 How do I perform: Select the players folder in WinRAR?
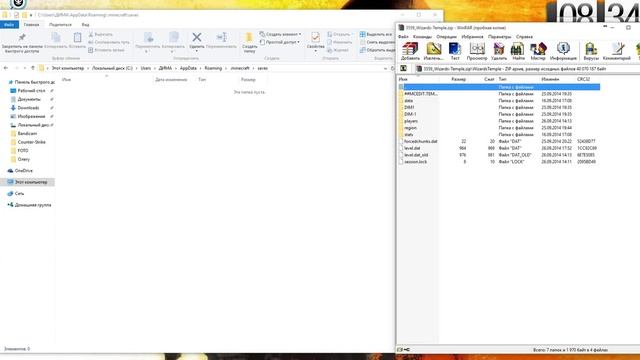[x=411, y=121]
